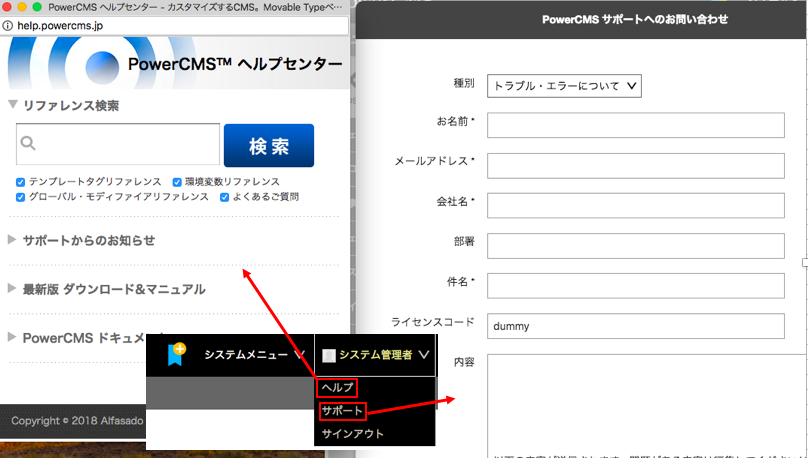Image resolution: width=808 pixels, height=458 pixels.
Task: Minimize the help center browser window
Action: 22,7
